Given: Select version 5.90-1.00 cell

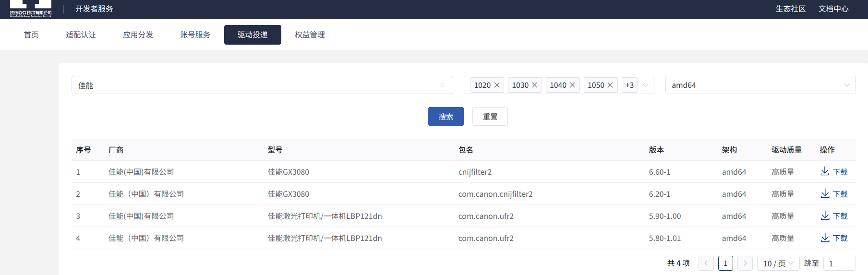Looking at the screenshot, I should click(x=665, y=216).
